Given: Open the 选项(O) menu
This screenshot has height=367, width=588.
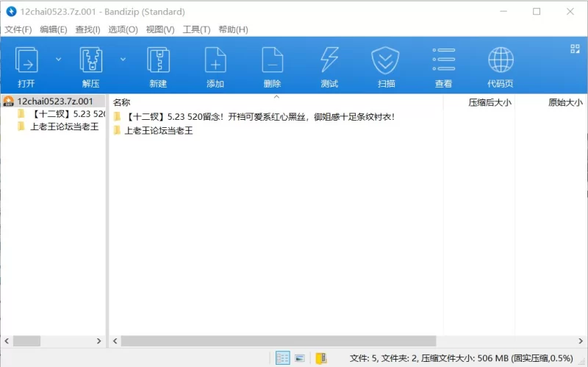Looking at the screenshot, I should [x=123, y=29].
